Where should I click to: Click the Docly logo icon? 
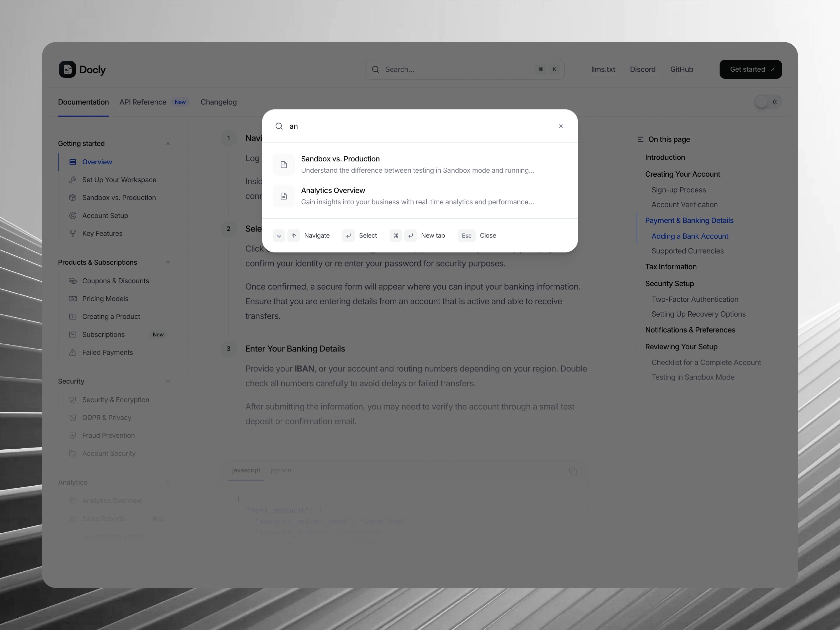coord(67,70)
